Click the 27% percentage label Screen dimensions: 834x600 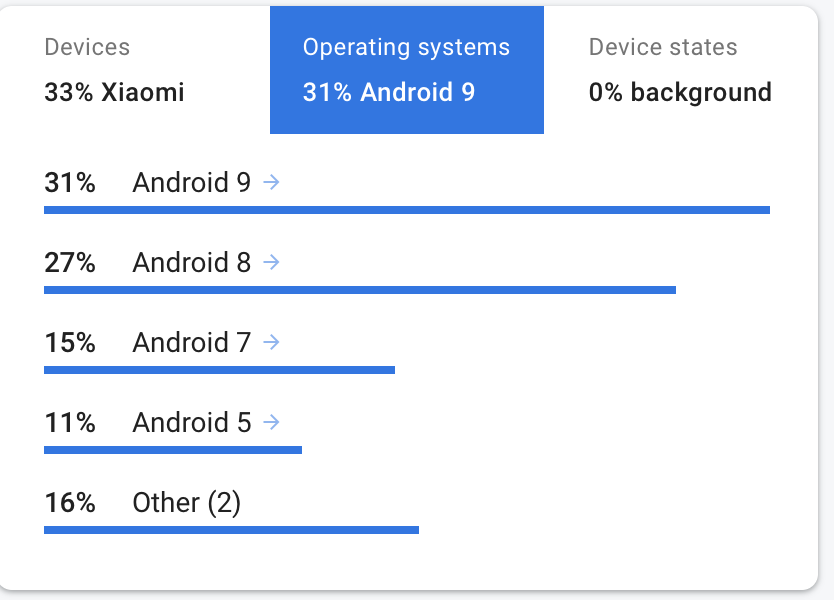click(69, 263)
